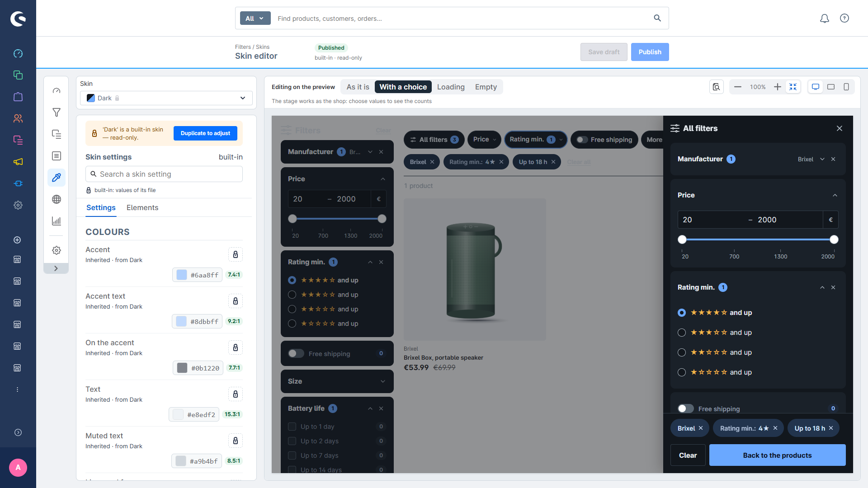This screenshot has width=868, height=488.
Task: Close the All filters panel
Action: point(840,128)
